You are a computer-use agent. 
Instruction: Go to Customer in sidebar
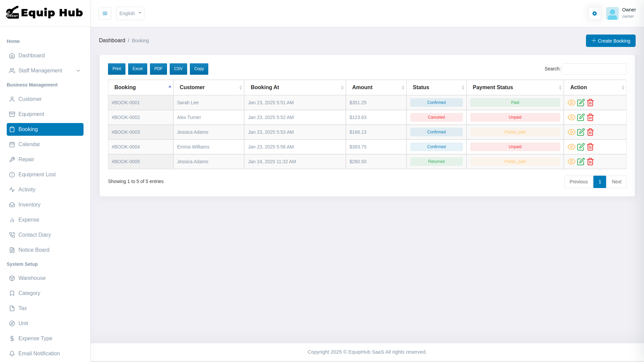tap(45, 99)
